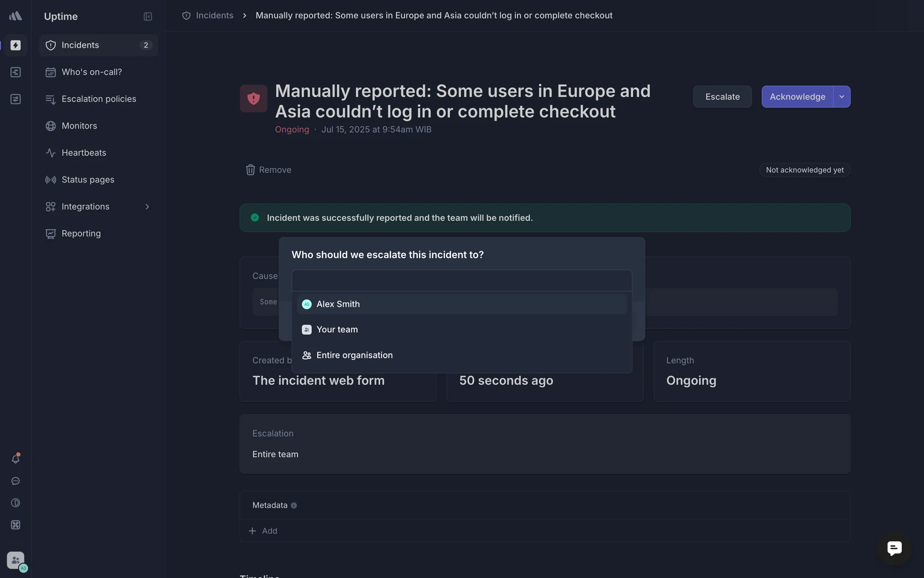Open the live chat support bubble
Screen dimensions: 924x578
point(894,548)
